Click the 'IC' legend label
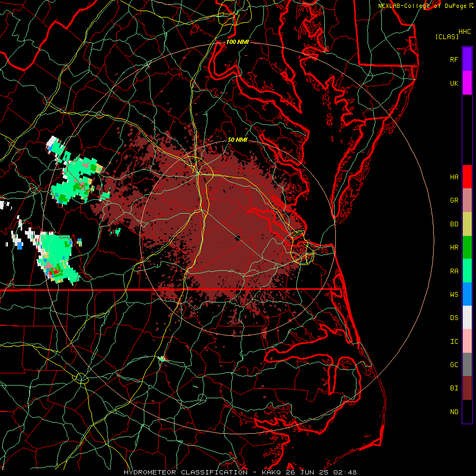Image resolution: width=476 pixels, height=476 pixels. (x=454, y=342)
